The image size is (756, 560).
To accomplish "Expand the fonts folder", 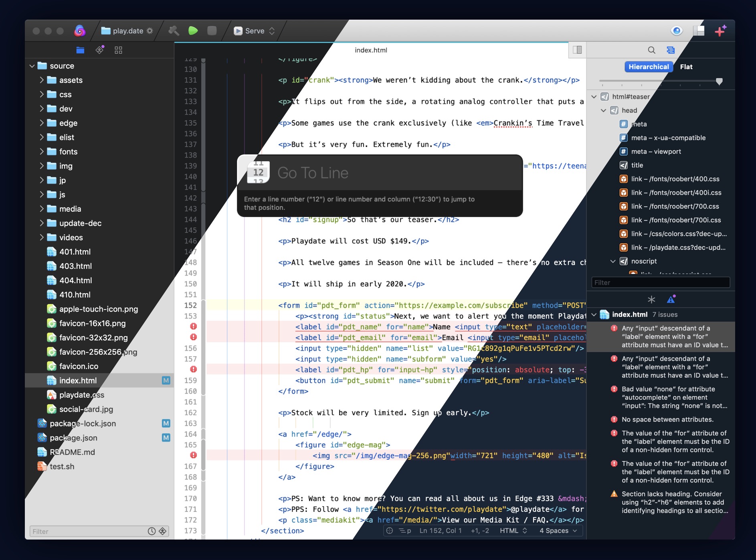I will click(42, 152).
